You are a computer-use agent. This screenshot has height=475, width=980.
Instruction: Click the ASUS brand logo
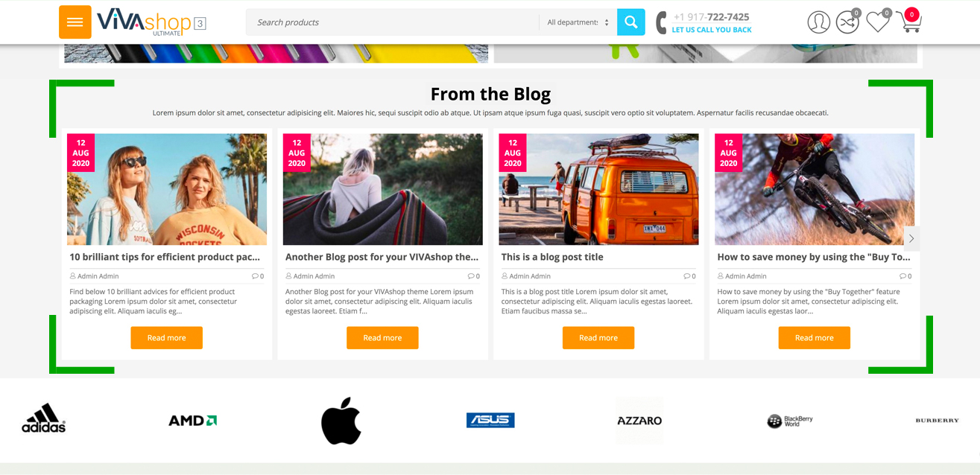point(490,421)
